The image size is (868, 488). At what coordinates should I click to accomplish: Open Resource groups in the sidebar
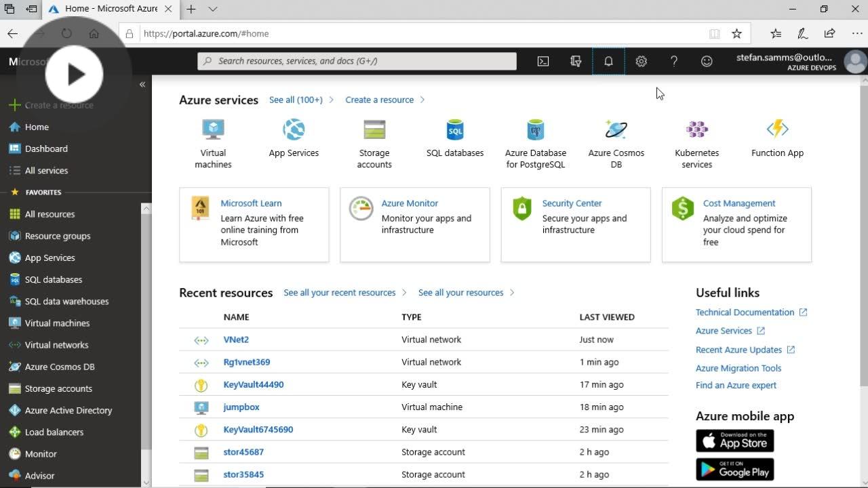click(58, 236)
